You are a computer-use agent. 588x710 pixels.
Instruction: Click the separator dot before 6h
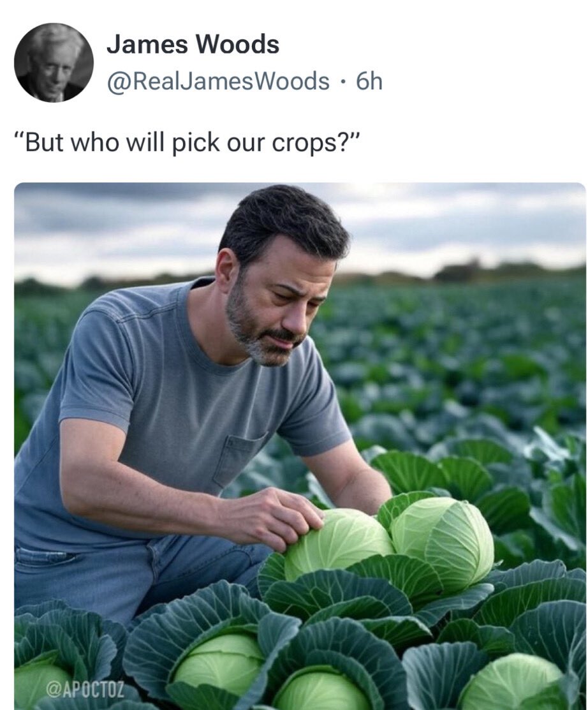point(344,82)
